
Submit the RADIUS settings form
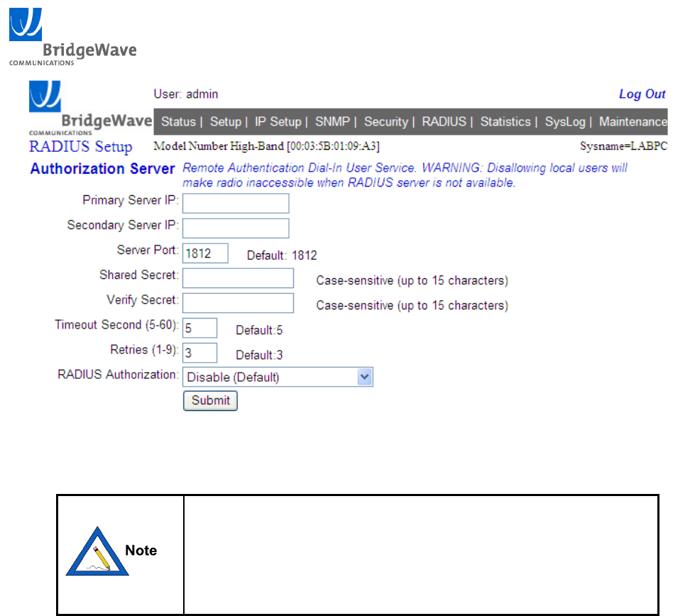click(x=210, y=400)
